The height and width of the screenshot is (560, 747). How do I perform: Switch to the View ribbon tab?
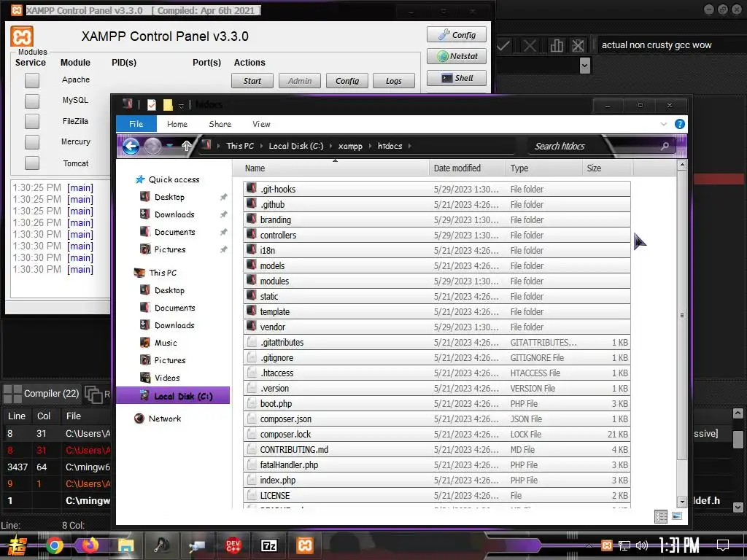tap(261, 124)
